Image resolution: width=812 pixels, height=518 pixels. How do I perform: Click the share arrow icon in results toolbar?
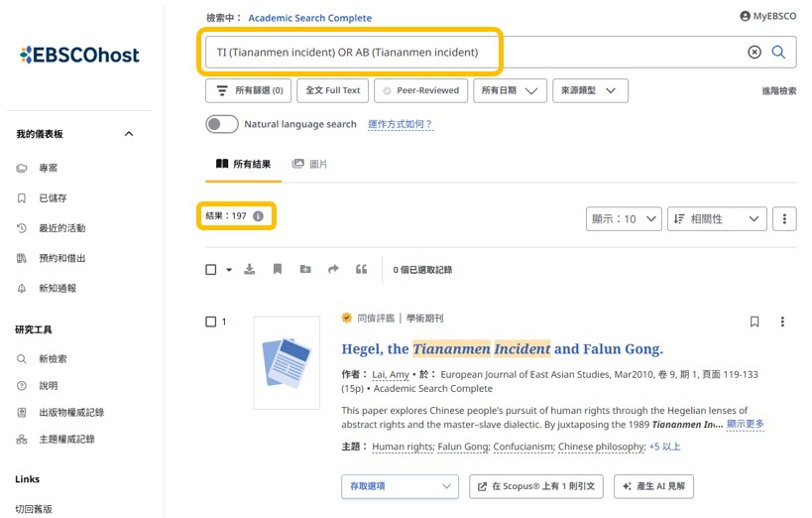pos(333,269)
